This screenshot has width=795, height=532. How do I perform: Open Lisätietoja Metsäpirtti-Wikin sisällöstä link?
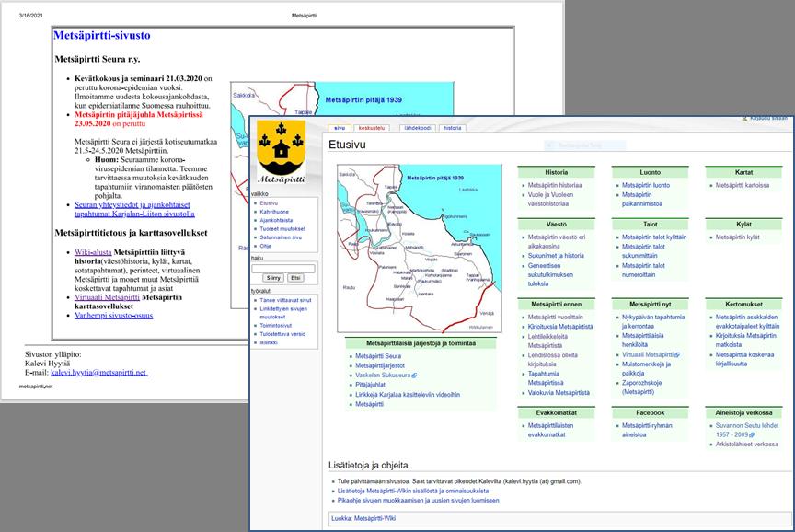413,491
